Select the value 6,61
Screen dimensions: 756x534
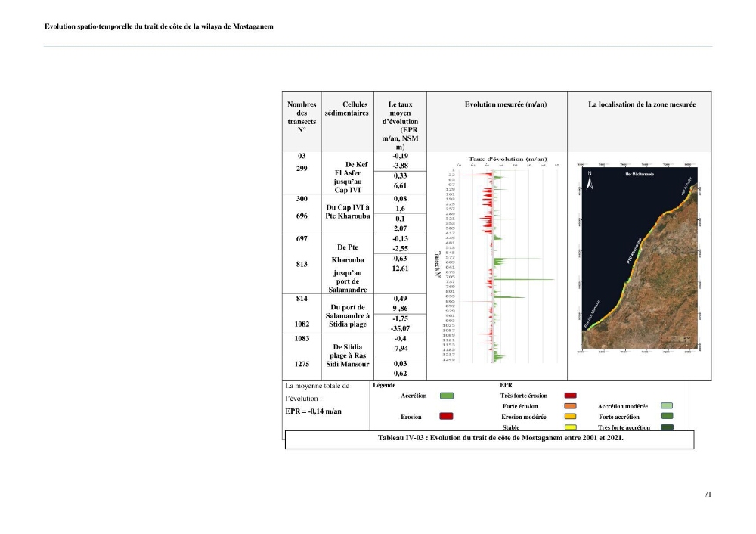point(400,186)
